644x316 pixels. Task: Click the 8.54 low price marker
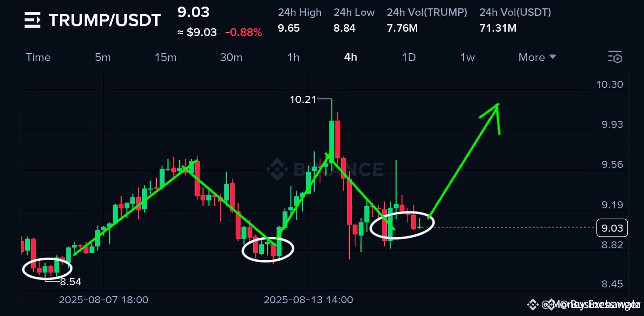pyautogui.click(x=71, y=282)
